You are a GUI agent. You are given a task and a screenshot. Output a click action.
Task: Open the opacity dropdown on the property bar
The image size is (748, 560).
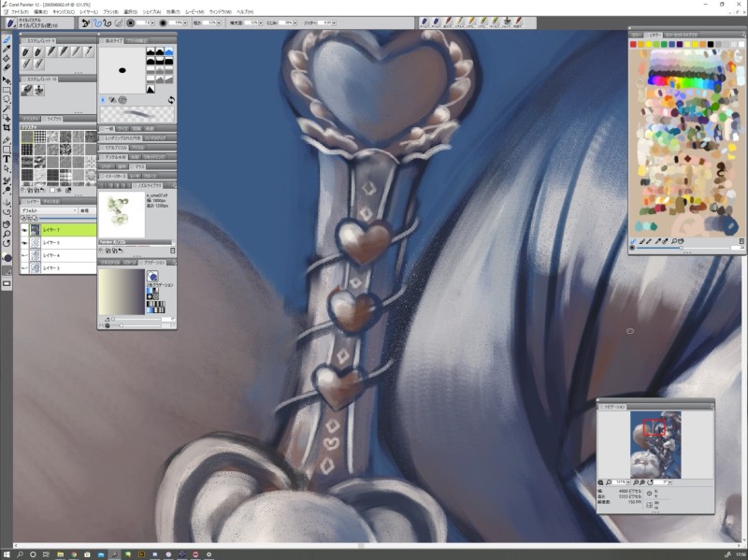tap(185, 22)
